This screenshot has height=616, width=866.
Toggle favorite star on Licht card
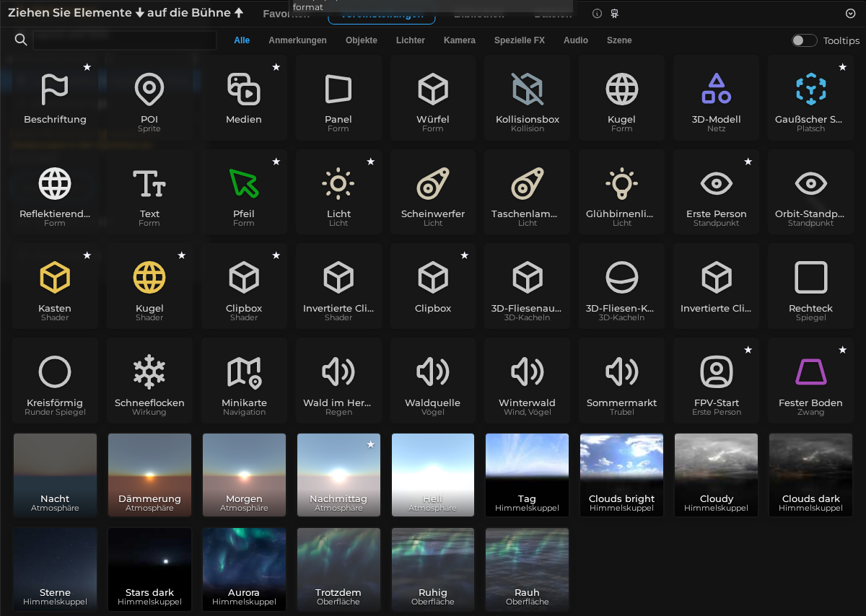[370, 162]
